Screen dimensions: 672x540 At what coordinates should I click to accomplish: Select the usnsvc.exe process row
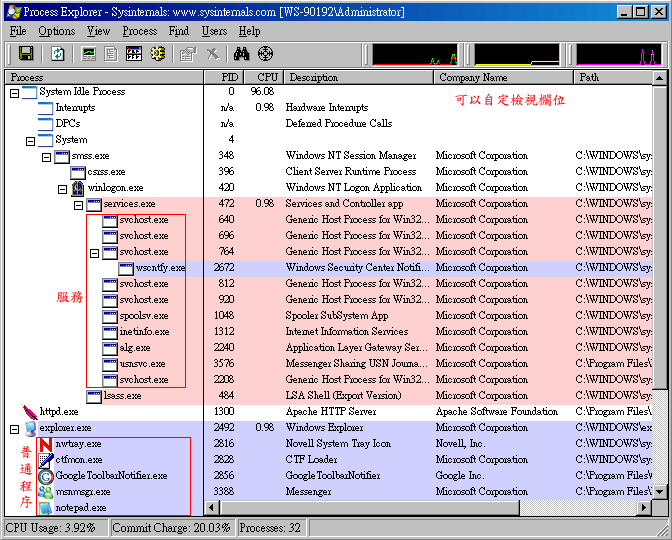click(x=329, y=364)
